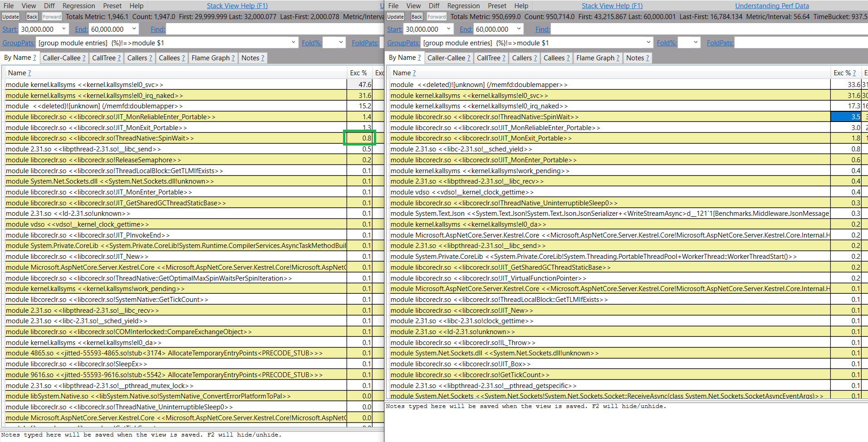Screen dimensions: 868x442
Task: Open the Notes tab in the right pane
Action: coord(635,58)
